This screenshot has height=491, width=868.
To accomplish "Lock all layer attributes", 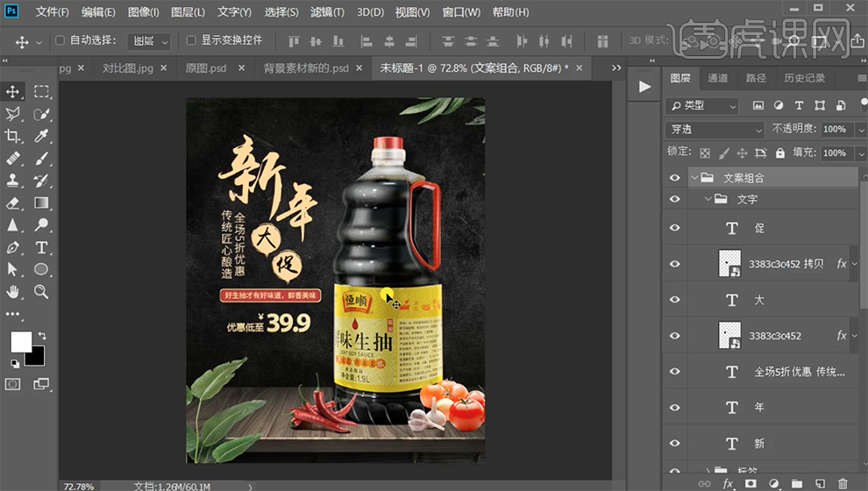I will pos(780,153).
